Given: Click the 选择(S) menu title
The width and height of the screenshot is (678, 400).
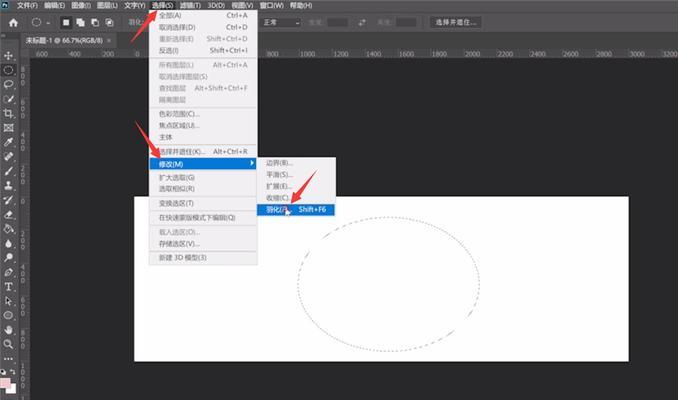Looking at the screenshot, I should coord(162,6).
